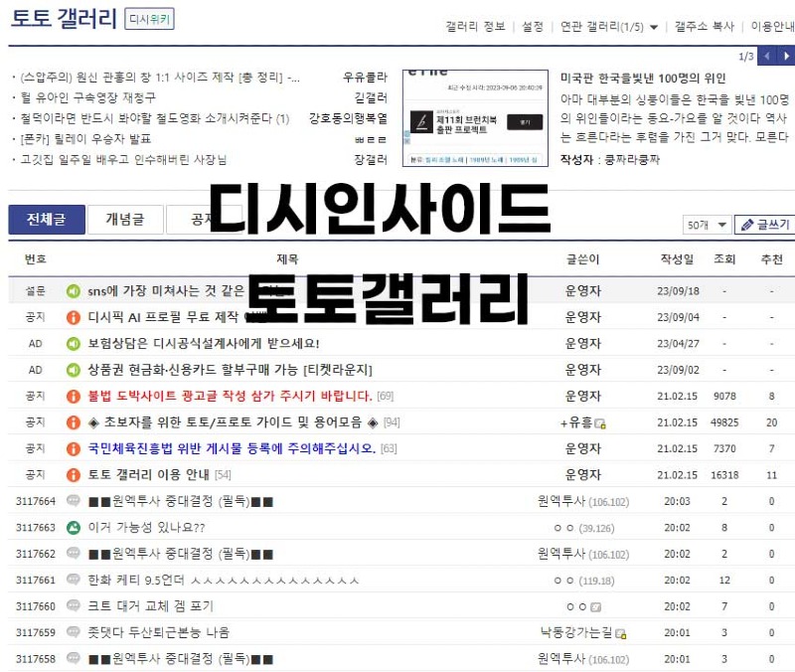The width and height of the screenshot is (795, 672).
Task: Click the badge icon next to 낙동강가는길
Action: click(x=621, y=633)
